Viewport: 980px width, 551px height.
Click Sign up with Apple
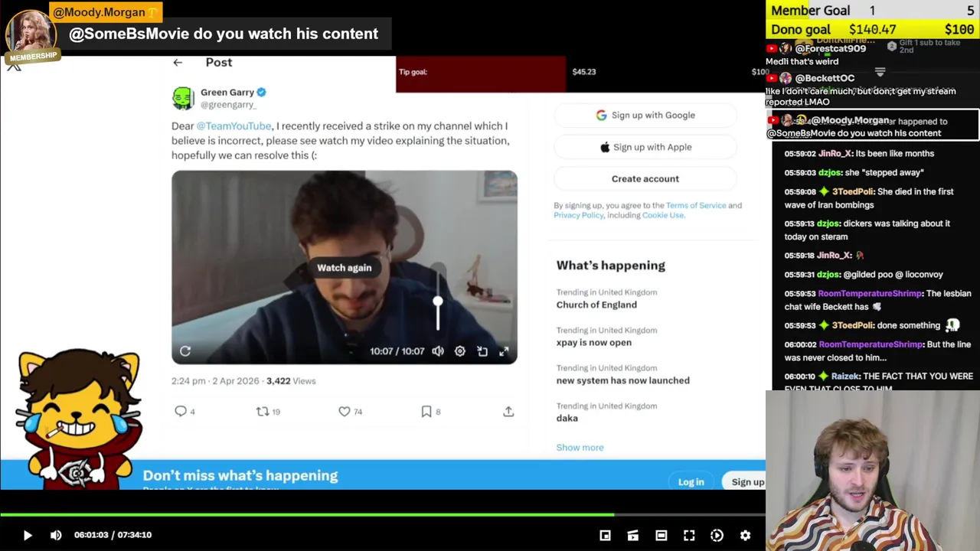click(645, 147)
